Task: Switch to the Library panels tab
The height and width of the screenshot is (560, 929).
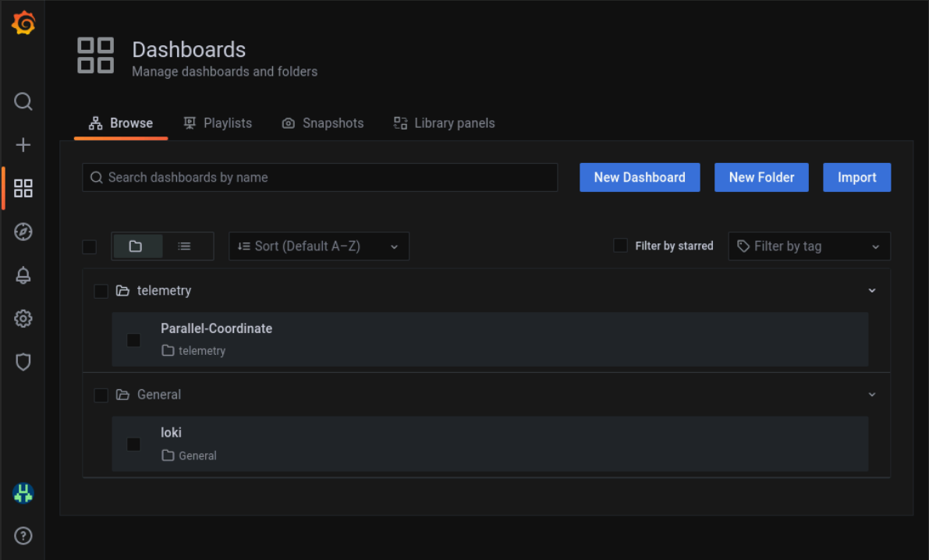Action: pyautogui.click(x=445, y=123)
